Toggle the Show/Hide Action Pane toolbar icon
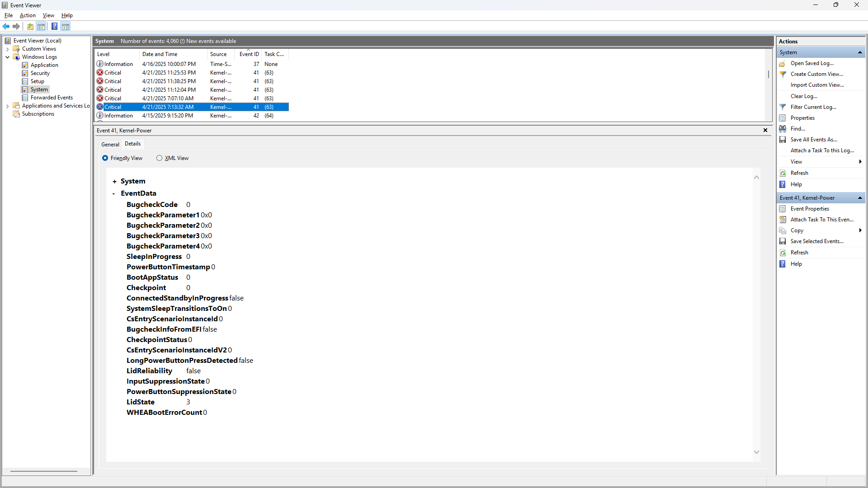 pos(66,27)
